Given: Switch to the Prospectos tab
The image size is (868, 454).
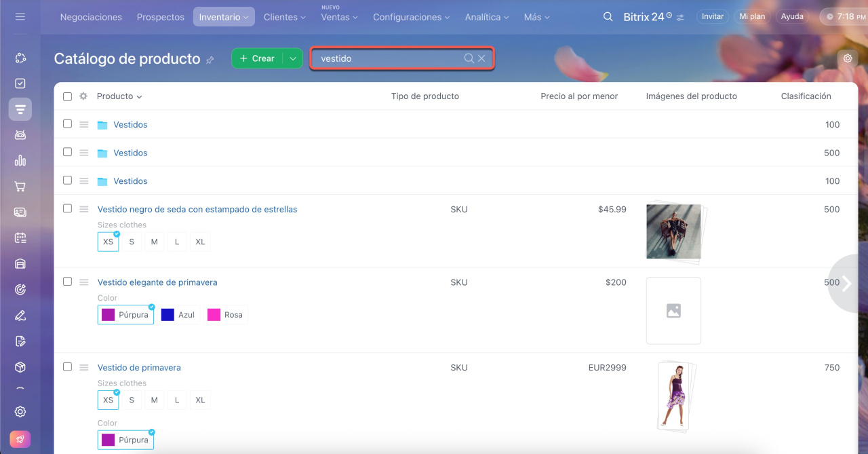Looking at the screenshot, I should click(160, 17).
